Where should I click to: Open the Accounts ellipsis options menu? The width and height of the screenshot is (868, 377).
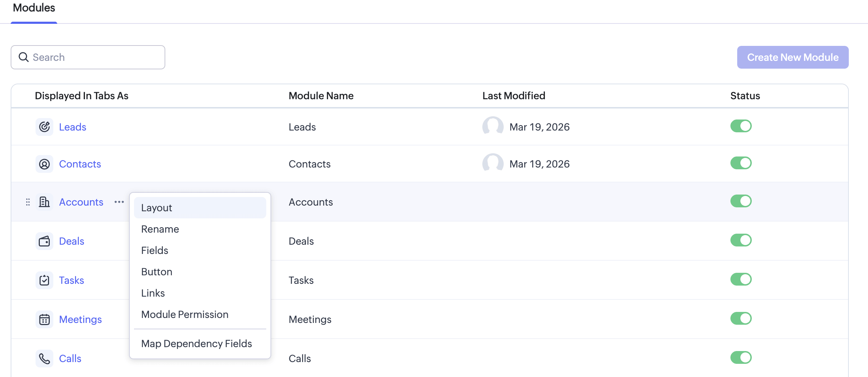tap(119, 202)
